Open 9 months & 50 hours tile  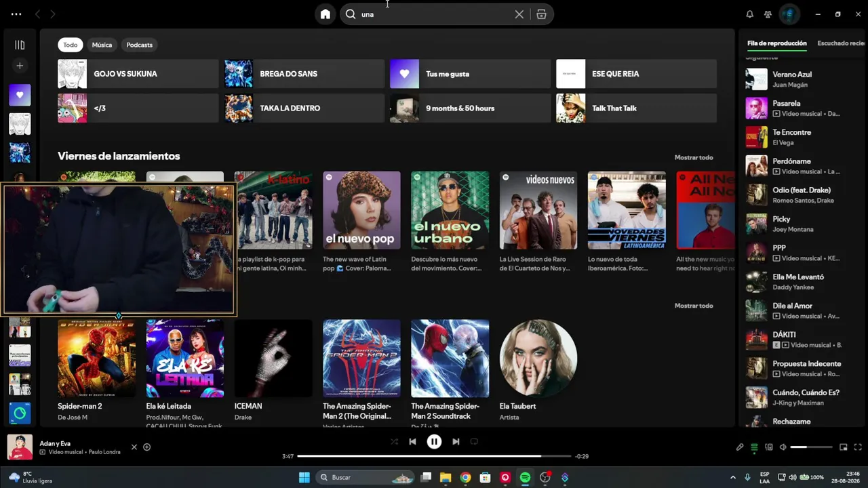click(471, 108)
